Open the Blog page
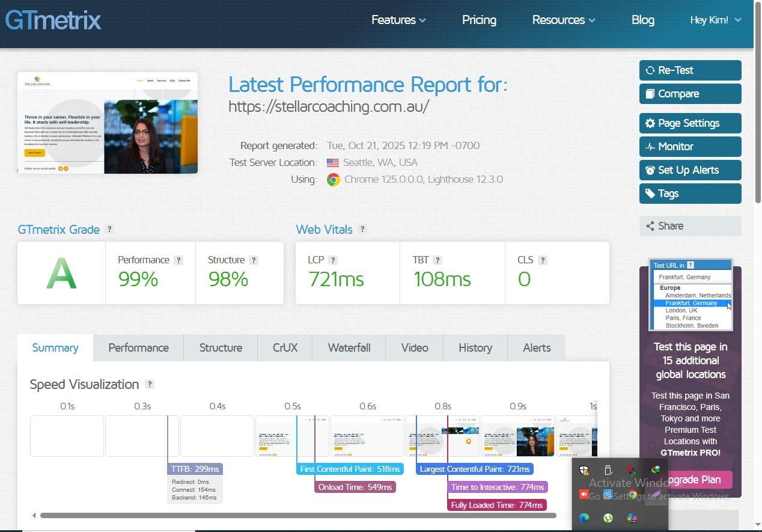Image resolution: width=762 pixels, height=532 pixels. [x=642, y=20]
